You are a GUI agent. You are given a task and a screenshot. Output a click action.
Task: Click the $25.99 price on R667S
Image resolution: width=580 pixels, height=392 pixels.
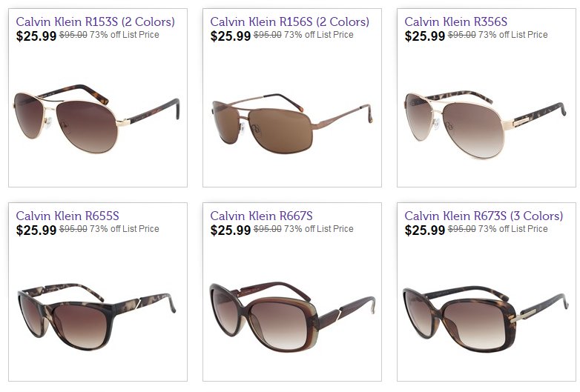click(231, 230)
